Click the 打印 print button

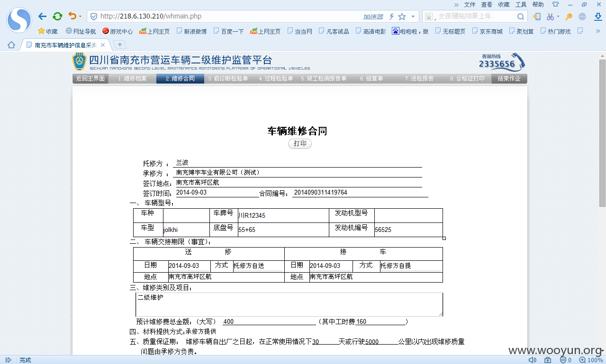pyautogui.click(x=300, y=143)
